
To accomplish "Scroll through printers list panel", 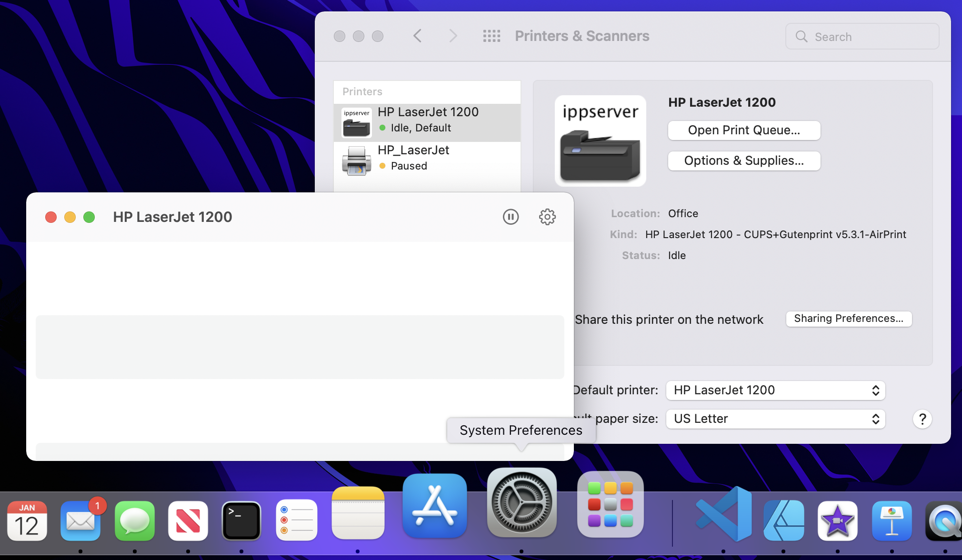I will (427, 140).
